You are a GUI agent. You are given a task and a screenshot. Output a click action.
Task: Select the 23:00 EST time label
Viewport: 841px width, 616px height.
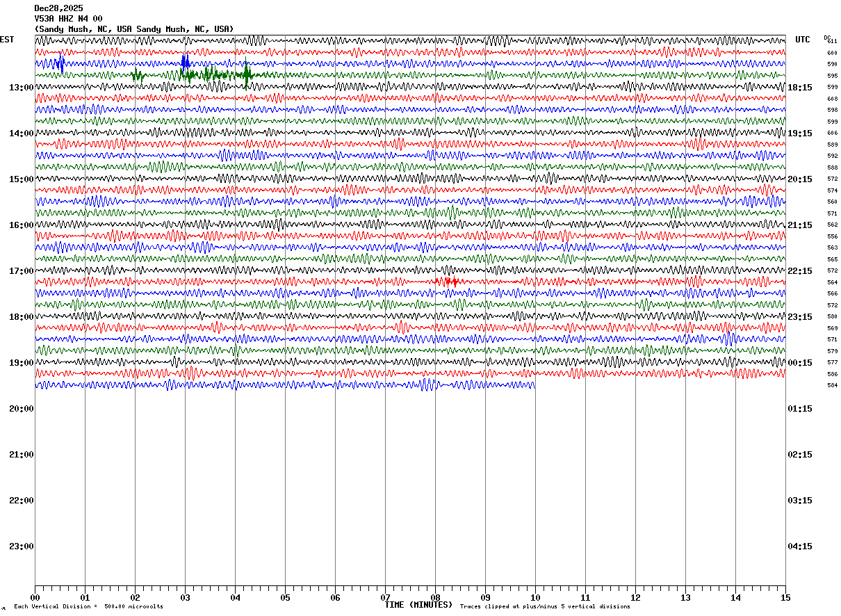(22, 546)
